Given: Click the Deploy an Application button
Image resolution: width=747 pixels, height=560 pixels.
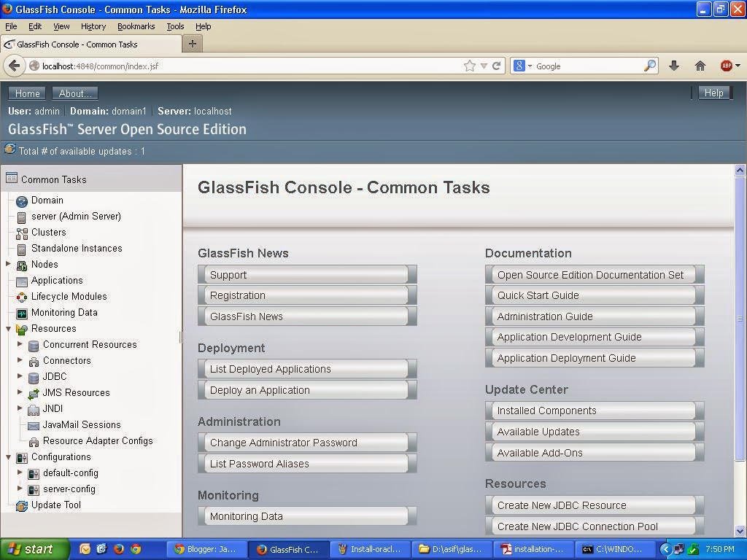Looking at the screenshot, I should (306, 389).
